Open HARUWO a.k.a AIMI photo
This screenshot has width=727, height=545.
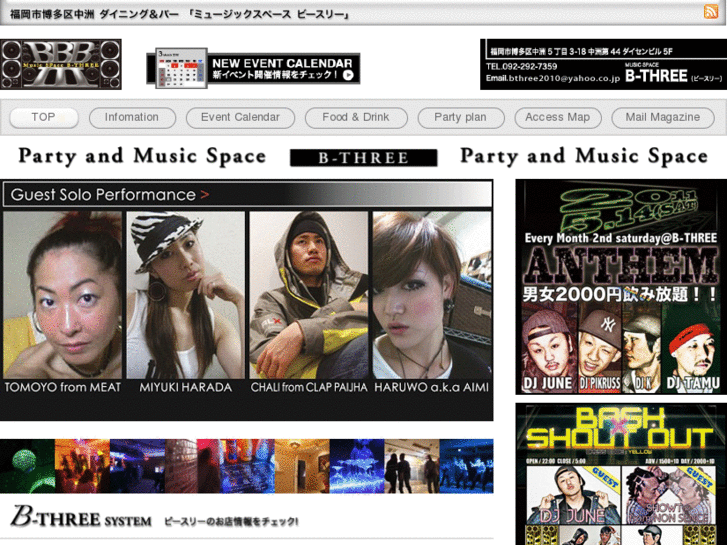432,295
